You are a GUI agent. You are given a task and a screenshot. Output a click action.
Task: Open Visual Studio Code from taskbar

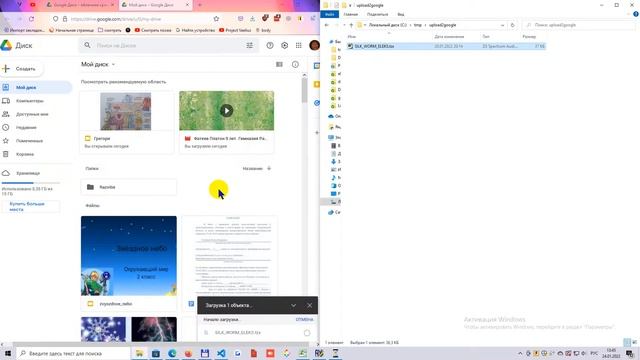pos(221,353)
